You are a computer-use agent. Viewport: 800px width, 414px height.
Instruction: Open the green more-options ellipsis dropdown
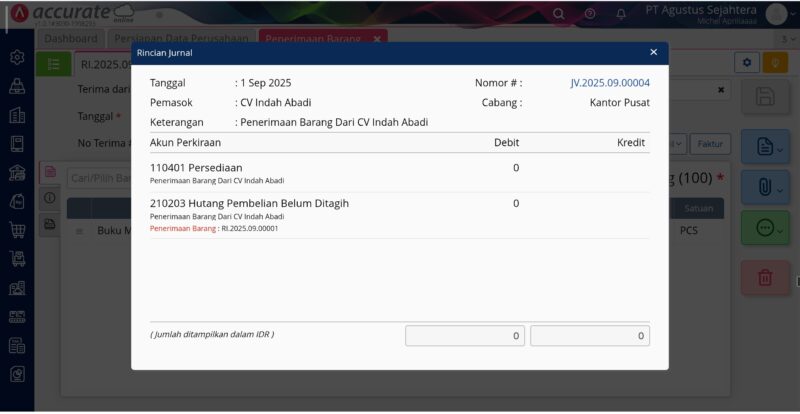pyautogui.click(x=765, y=228)
